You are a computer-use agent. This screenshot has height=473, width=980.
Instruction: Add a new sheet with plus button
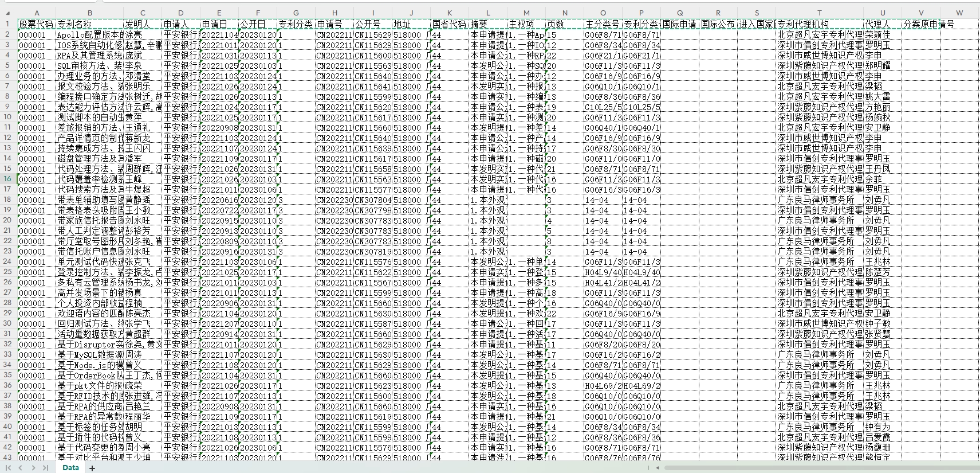tap(92, 468)
